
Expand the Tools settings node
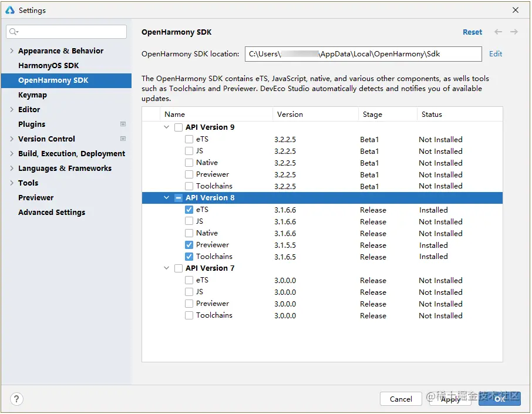pos(12,183)
